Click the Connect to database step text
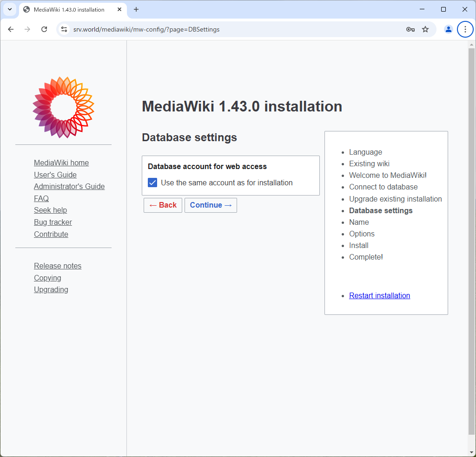This screenshot has width=476, height=457. click(383, 187)
